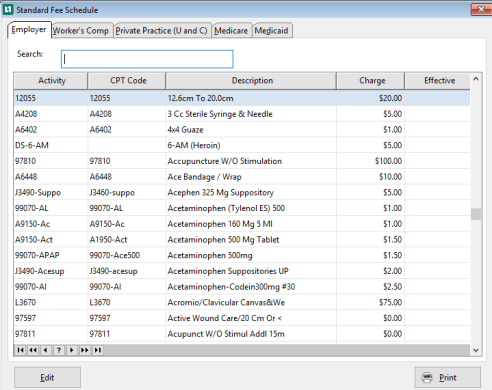Close the Standard Fee Schedule window
The height and width of the screenshot is (390, 492).
(481, 10)
